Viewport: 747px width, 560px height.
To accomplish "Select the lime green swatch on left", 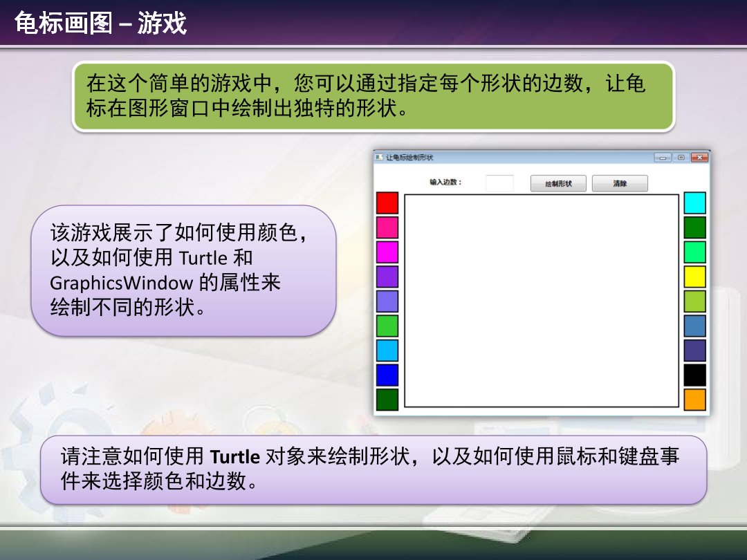I will click(387, 326).
